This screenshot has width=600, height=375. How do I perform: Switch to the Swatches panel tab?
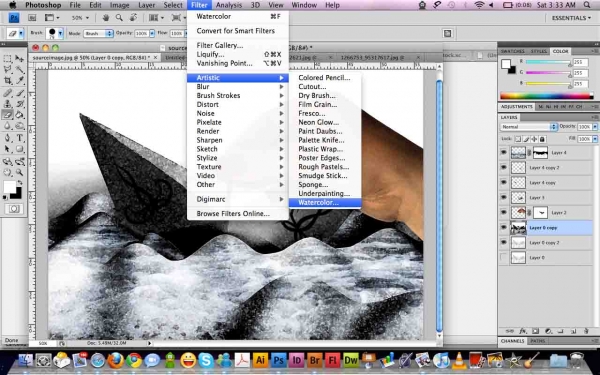click(x=512, y=51)
